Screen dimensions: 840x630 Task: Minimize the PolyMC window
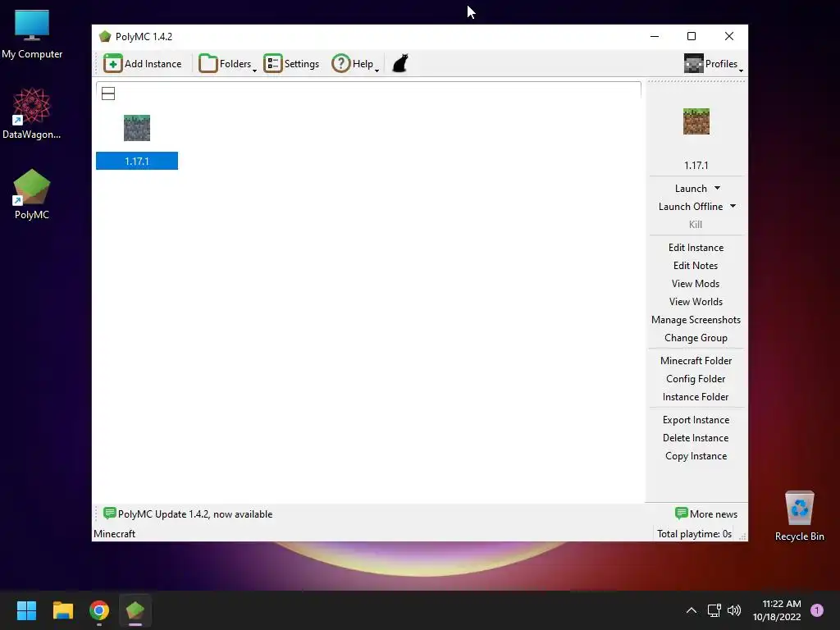coord(655,36)
